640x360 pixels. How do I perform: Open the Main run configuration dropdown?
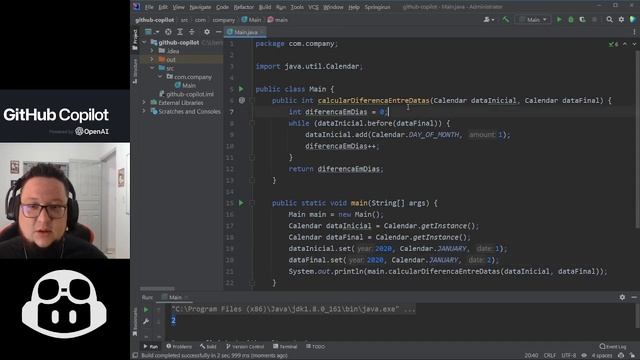click(533, 20)
